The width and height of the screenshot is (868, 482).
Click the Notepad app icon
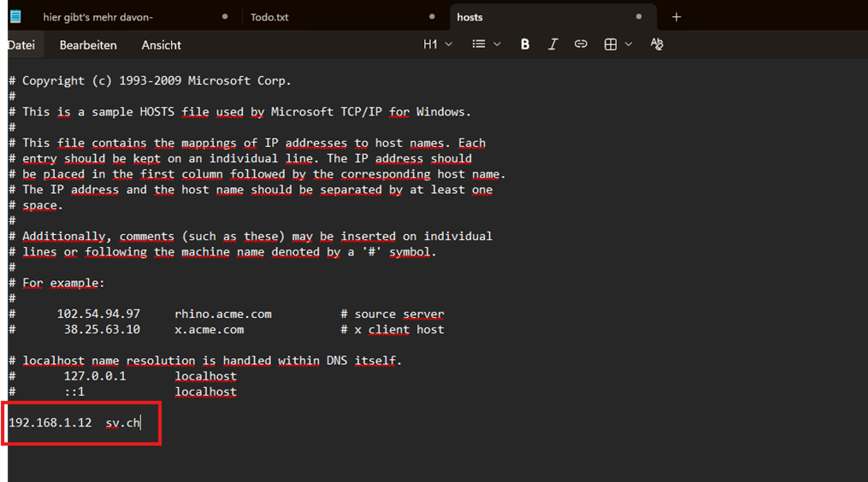(15, 16)
